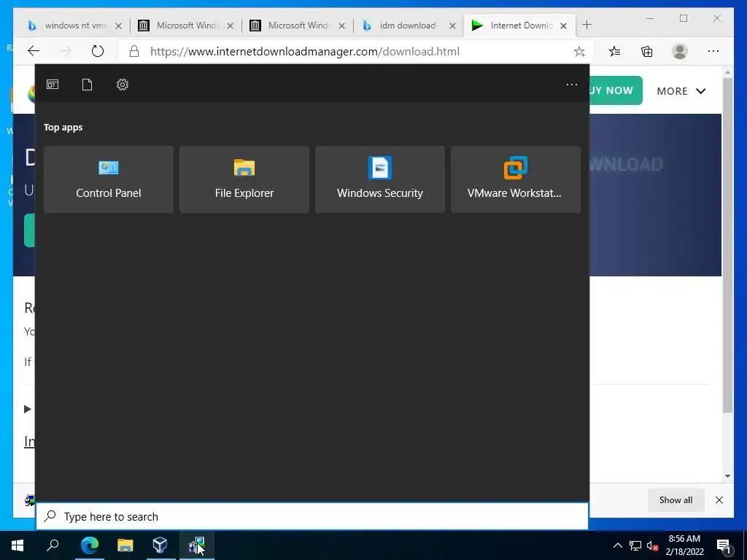The height and width of the screenshot is (560, 747).
Task: Click the address bar URL
Action: tap(305, 52)
